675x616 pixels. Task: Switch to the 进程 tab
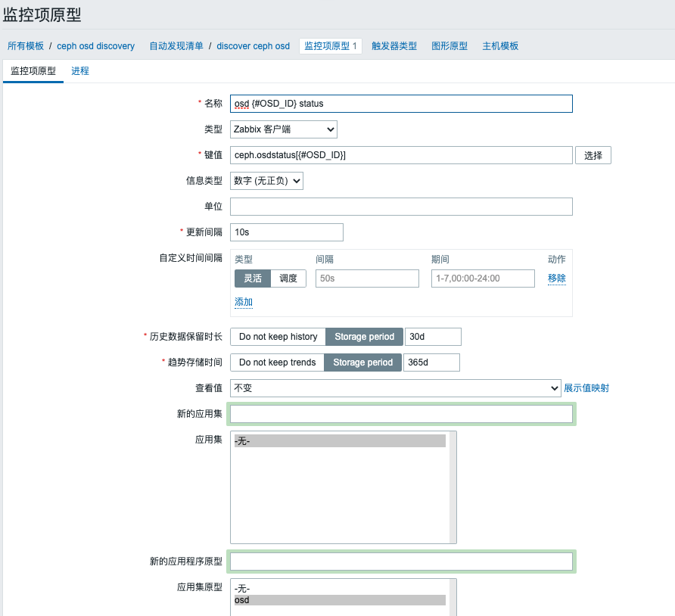[x=79, y=71]
